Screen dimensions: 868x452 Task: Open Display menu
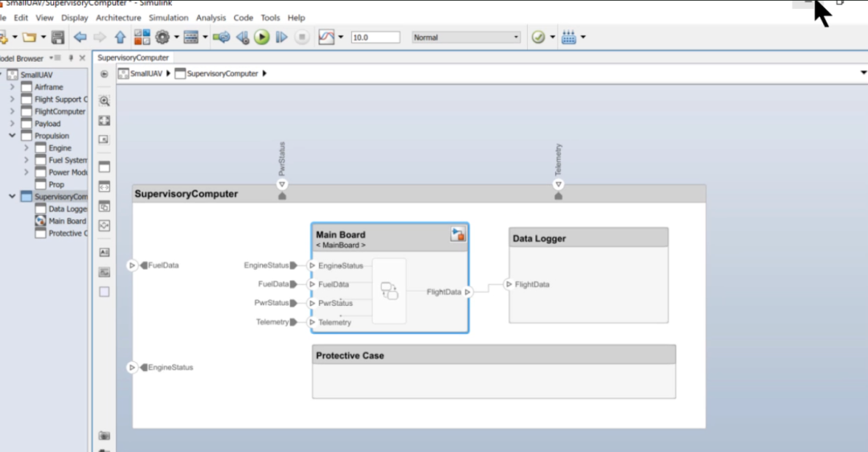tap(74, 18)
